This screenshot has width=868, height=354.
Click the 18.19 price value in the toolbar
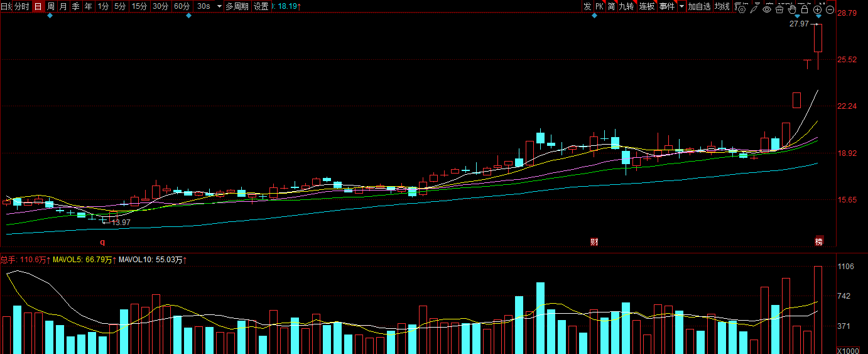(289, 6)
